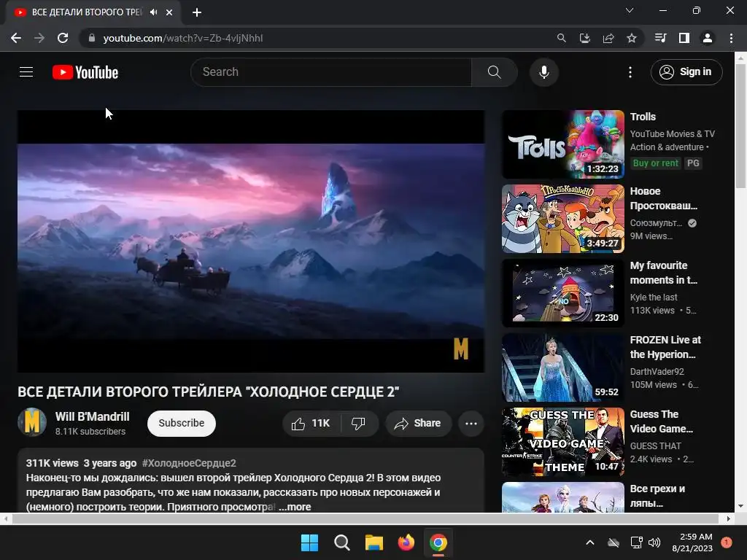Image resolution: width=747 pixels, height=560 pixels.
Task: Mute tab via speaker icon on tab
Action: coord(153,12)
